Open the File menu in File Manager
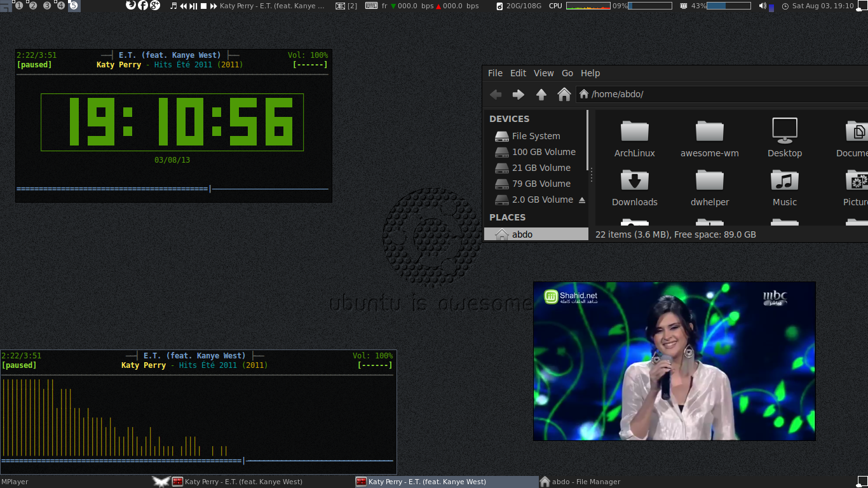 click(x=495, y=73)
